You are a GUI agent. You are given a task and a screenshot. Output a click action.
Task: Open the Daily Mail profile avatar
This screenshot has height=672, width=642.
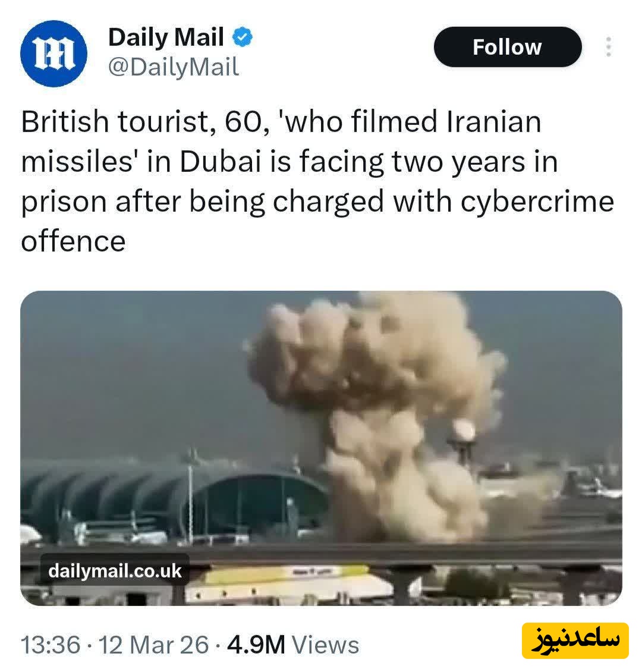[53, 54]
